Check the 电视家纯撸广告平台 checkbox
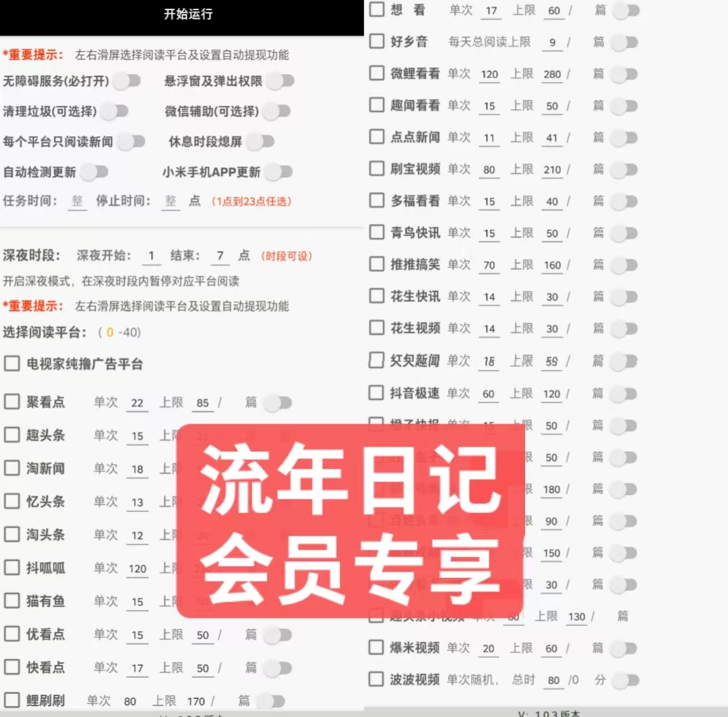Viewport: 728px width, 717px height. (x=11, y=363)
